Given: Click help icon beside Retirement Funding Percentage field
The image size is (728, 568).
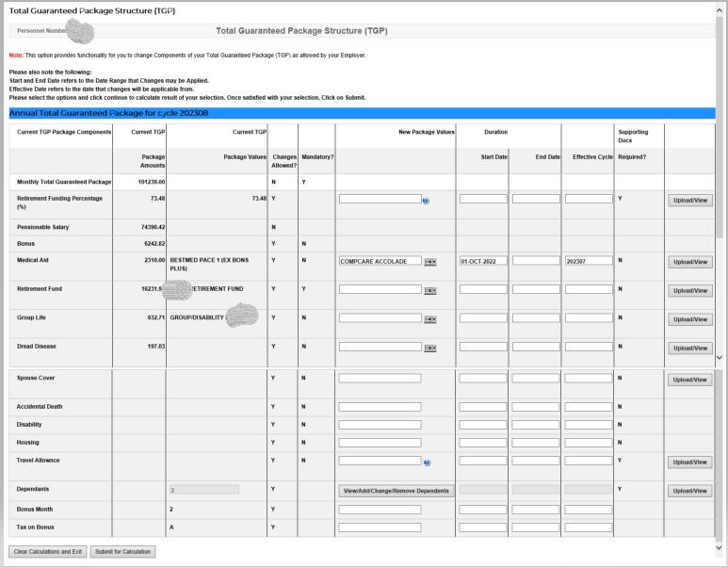Looking at the screenshot, I should pyautogui.click(x=427, y=200).
